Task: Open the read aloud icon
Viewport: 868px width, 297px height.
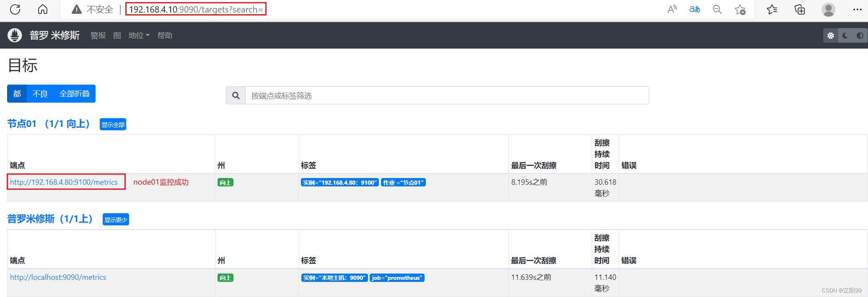Action: [672, 9]
